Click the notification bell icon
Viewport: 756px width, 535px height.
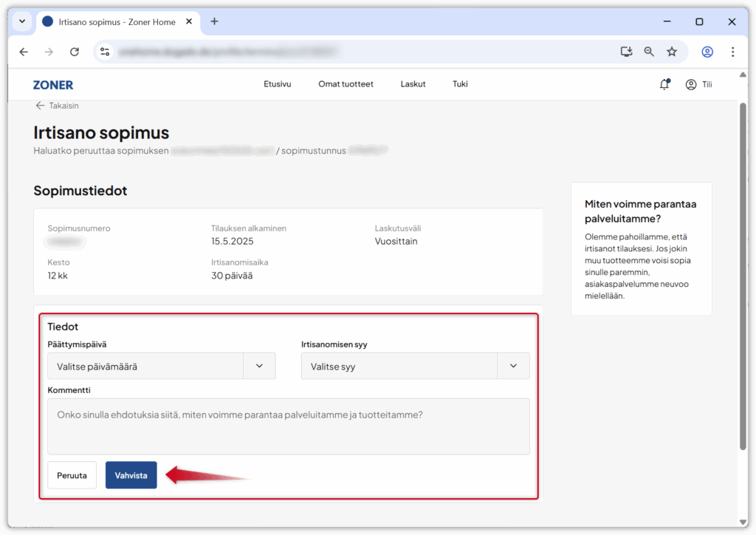(x=664, y=84)
